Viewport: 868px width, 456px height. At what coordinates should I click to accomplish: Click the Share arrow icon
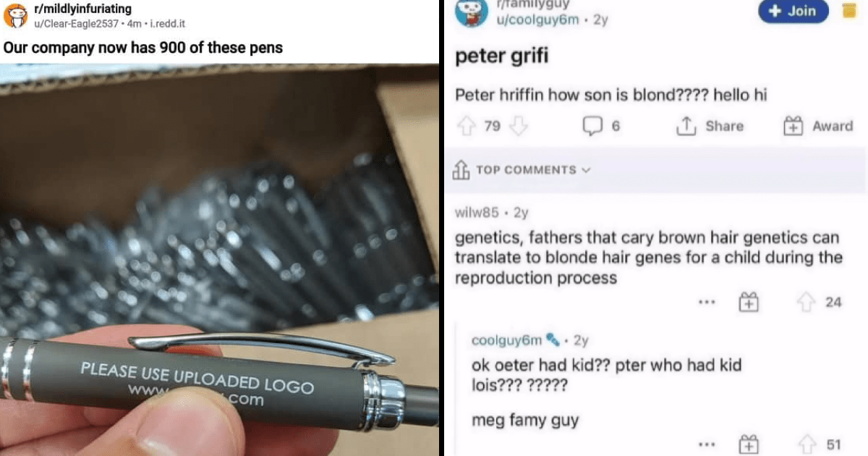tap(685, 126)
